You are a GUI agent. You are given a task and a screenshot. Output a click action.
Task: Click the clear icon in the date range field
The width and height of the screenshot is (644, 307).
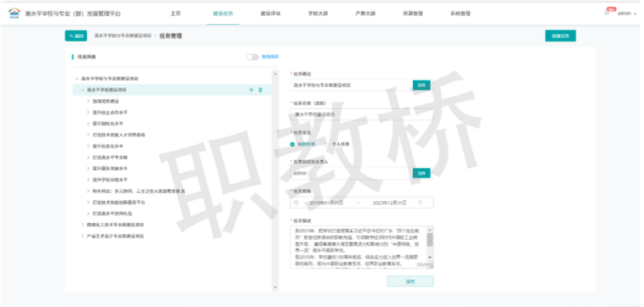tap(421, 203)
